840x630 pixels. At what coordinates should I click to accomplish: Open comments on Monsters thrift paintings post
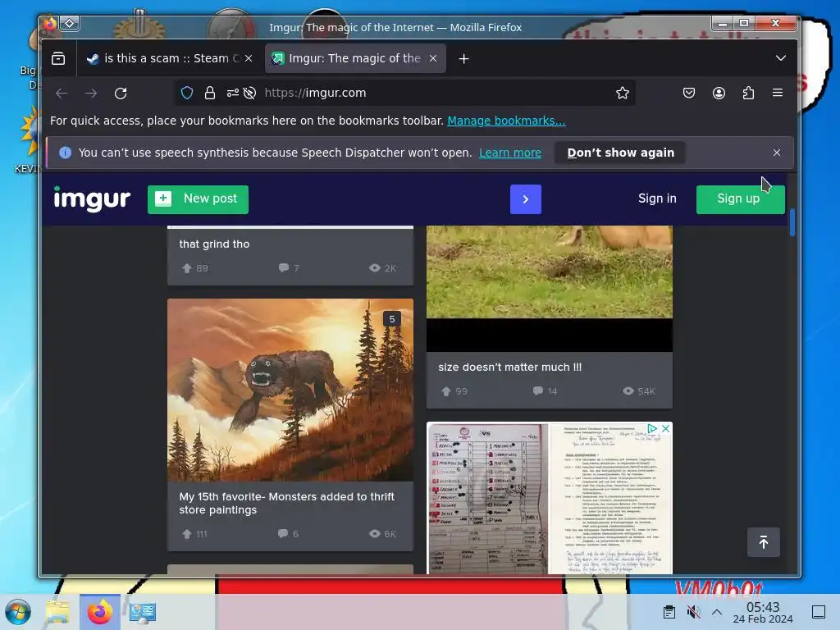(x=283, y=533)
